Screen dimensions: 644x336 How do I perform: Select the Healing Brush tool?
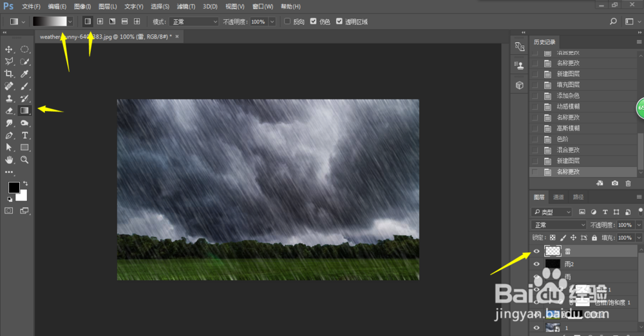8,86
